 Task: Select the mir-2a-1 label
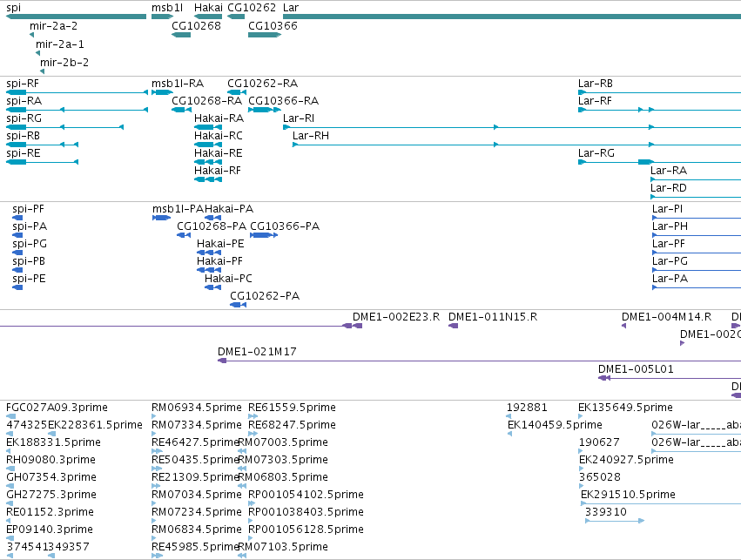(60, 44)
